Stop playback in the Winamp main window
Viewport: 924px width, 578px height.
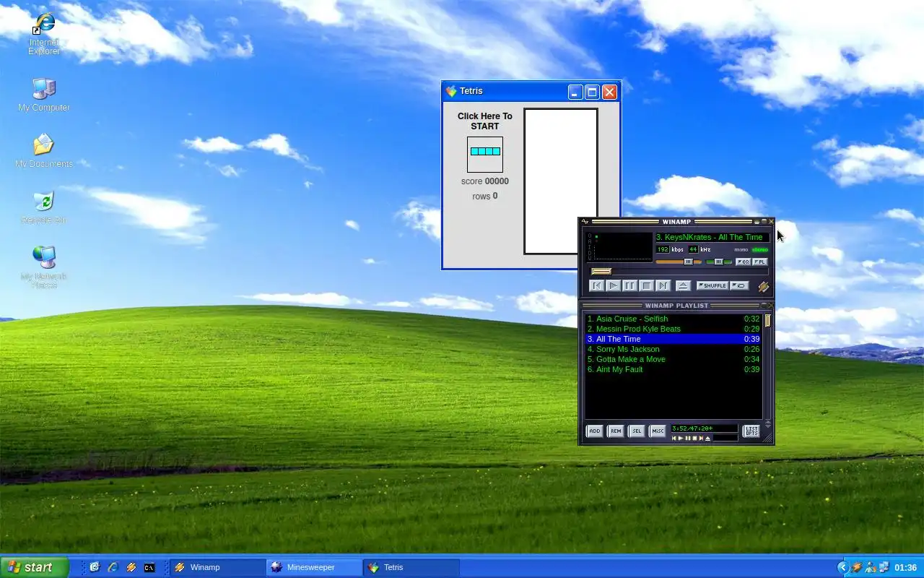coord(647,285)
